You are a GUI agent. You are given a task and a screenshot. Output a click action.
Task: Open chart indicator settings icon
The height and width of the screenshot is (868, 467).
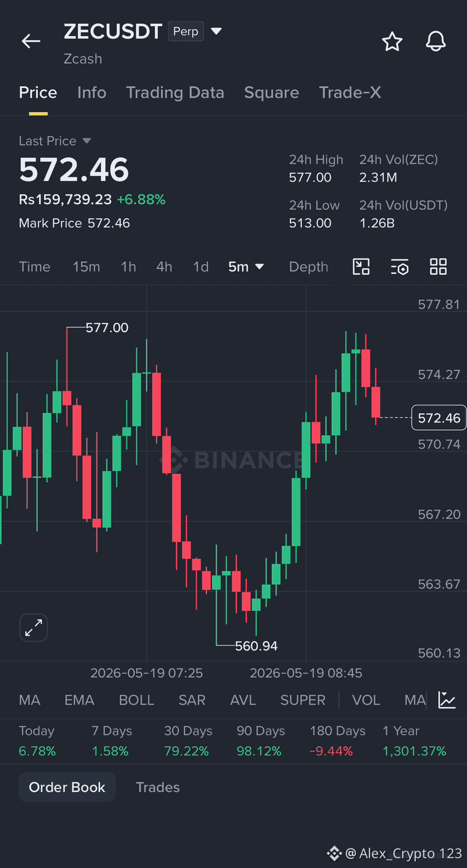click(x=399, y=267)
